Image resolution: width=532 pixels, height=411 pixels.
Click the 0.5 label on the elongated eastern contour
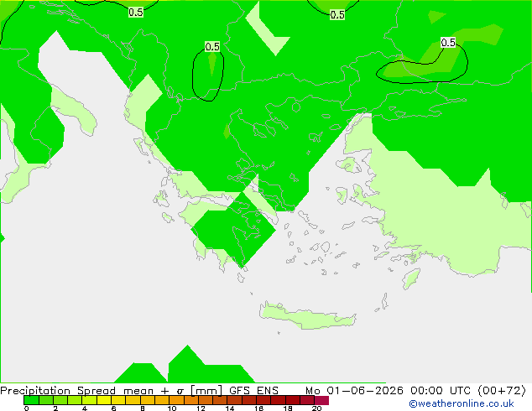pyautogui.click(x=448, y=43)
